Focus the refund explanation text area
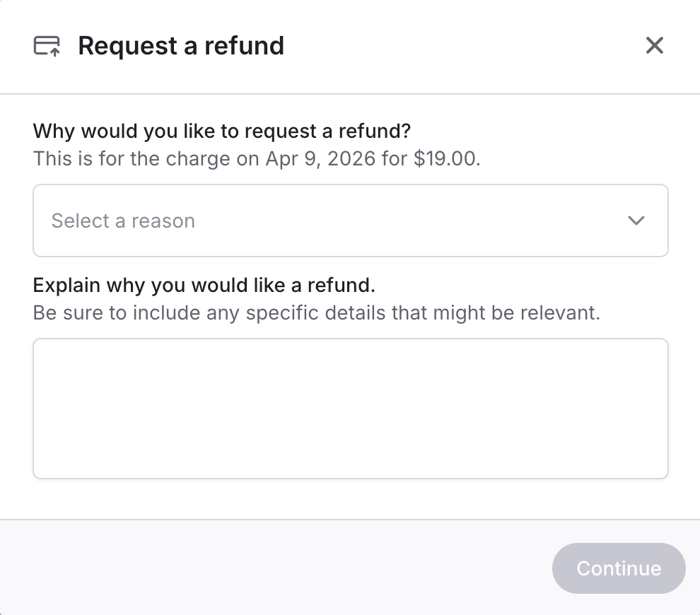The image size is (700, 615). pyautogui.click(x=350, y=408)
